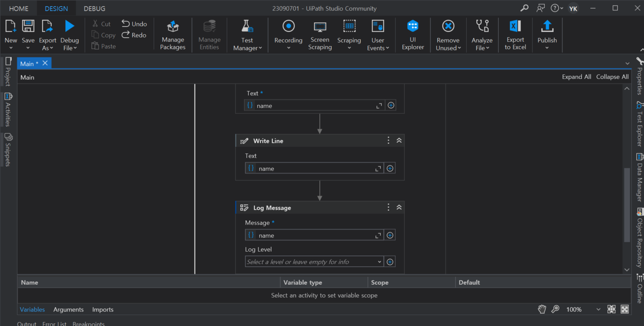Image resolution: width=644 pixels, height=326 pixels.
Task: Open the Snippets side panel
Action: [8, 150]
